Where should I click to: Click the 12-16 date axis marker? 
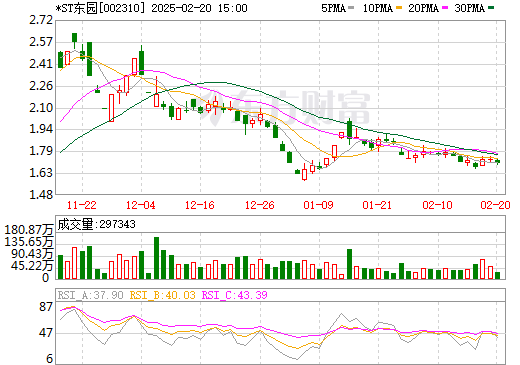200,205
